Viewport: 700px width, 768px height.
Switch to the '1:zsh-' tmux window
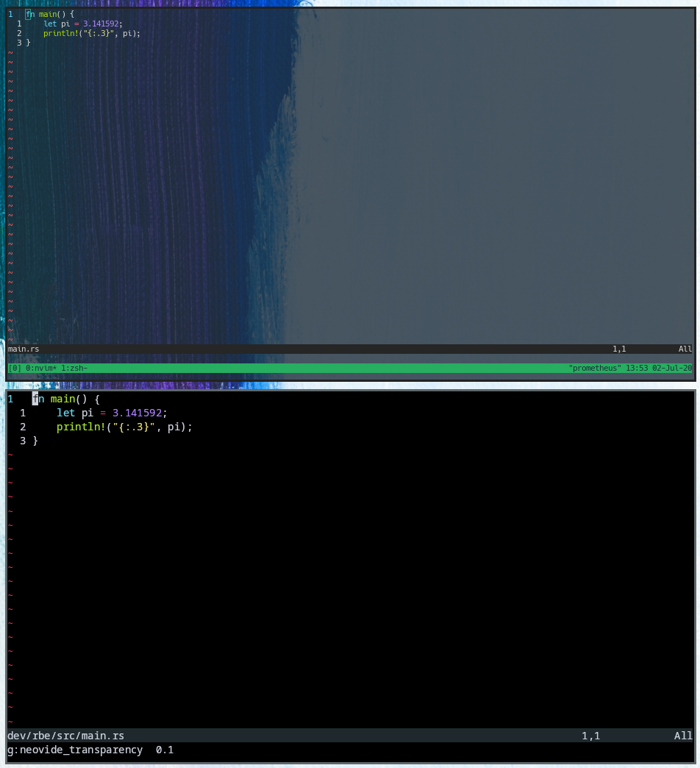click(x=74, y=368)
